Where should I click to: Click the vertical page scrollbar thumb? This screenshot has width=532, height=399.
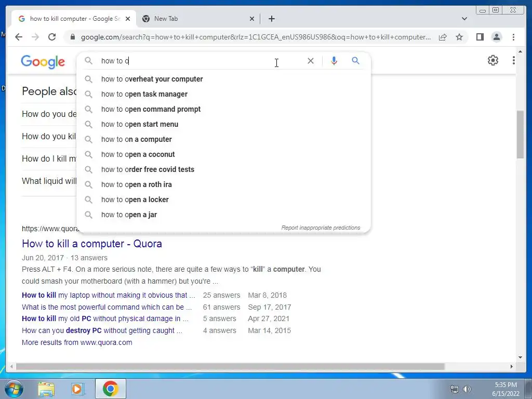(x=520, y=135)
